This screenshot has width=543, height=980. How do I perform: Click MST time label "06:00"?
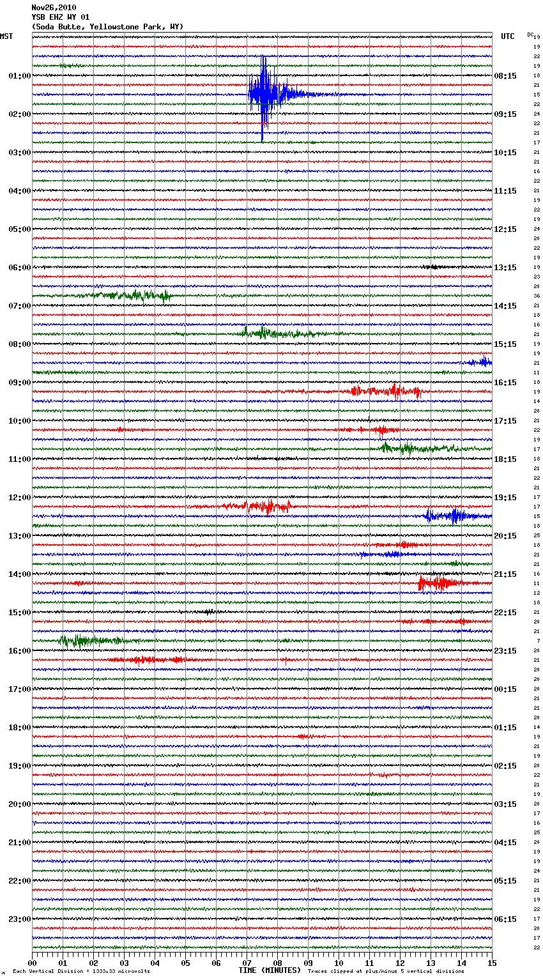tap(19, 268)
